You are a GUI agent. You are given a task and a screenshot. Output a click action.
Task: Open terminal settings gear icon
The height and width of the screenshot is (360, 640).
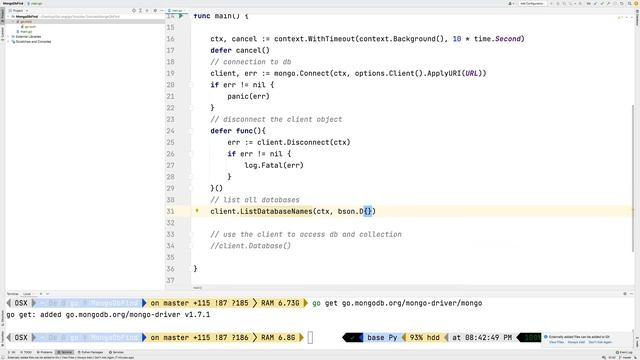pyautogui.click(x=625, y=293)
